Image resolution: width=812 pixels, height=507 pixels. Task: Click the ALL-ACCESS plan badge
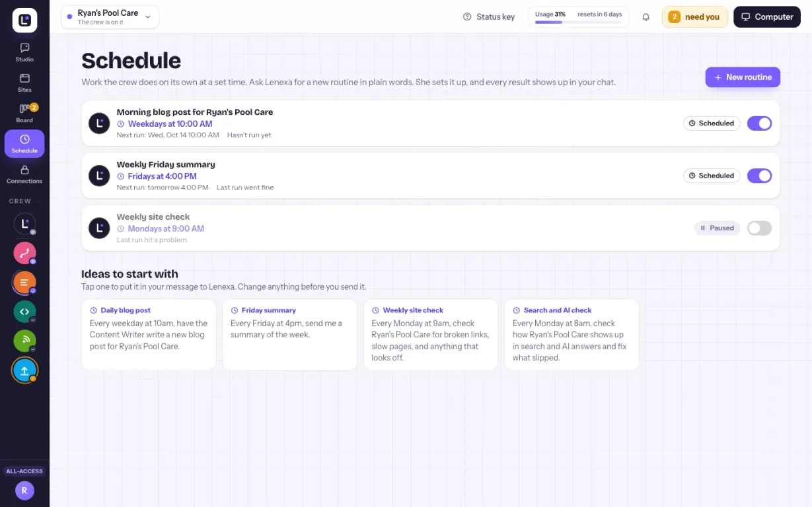24,471
